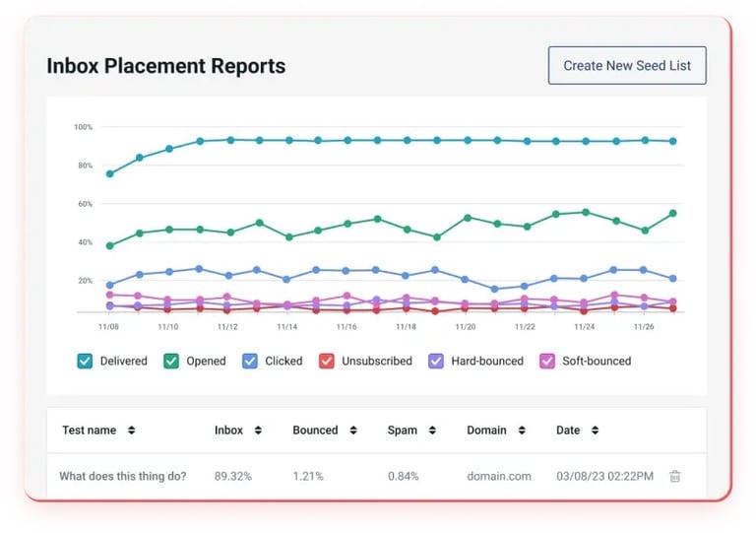Image resolution: width=756 pixels, height=533 pixels.
Task: Select the 0.84% spam value
Action: pos(403,477)
